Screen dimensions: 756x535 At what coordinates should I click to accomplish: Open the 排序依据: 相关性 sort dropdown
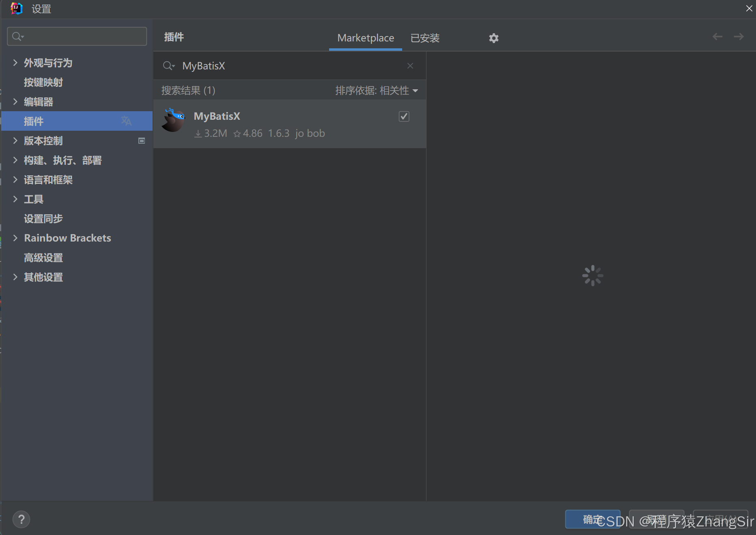pos(377,91)
